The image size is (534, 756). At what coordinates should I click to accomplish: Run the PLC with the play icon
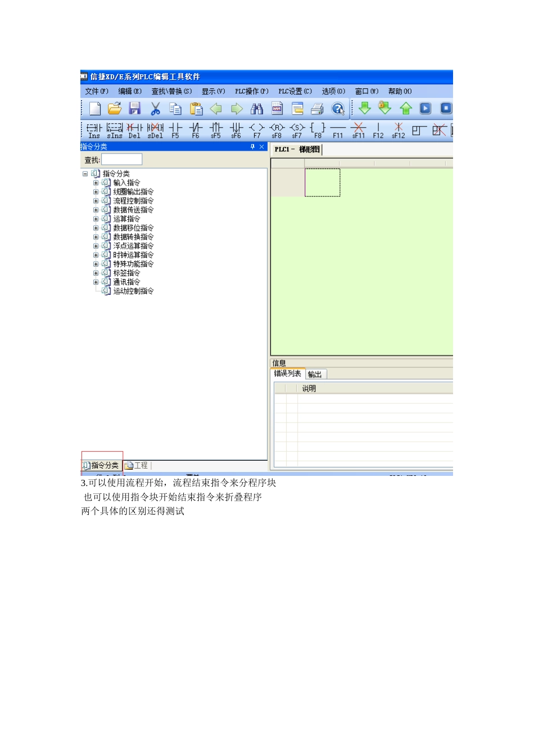426,108
